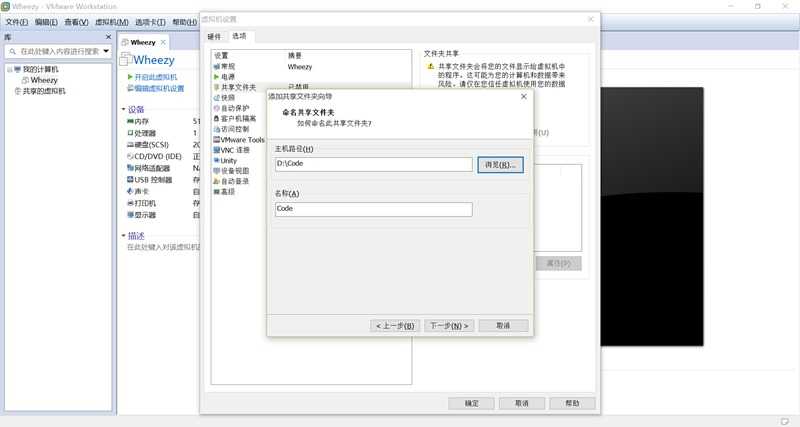Click the name field containing Code
The width and height of the screenshot is (800, 427).
click(373, 209)
